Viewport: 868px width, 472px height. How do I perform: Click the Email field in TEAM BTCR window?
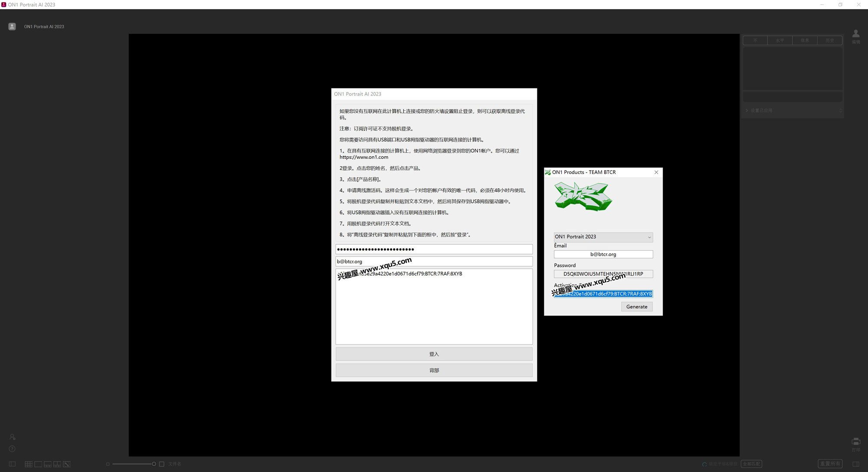603,255
